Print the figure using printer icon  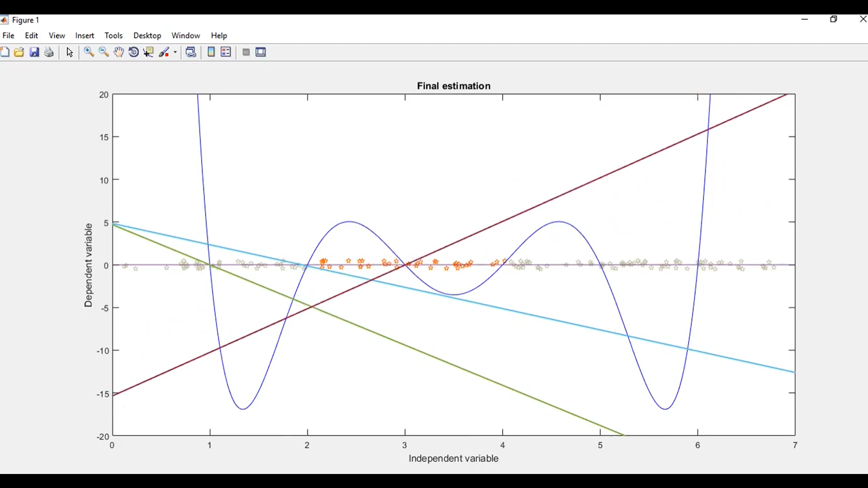49,52
